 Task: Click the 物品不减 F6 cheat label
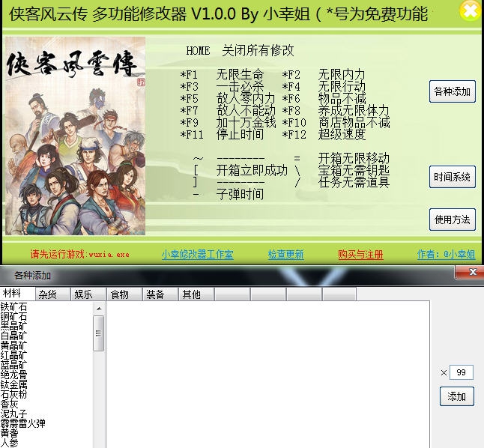coord(342,99)
